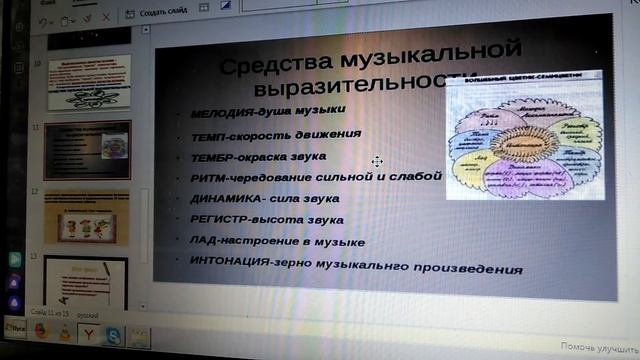Open the Пуск start button
The width and height of the screenshot is (640, 360).
coord(15,328)
